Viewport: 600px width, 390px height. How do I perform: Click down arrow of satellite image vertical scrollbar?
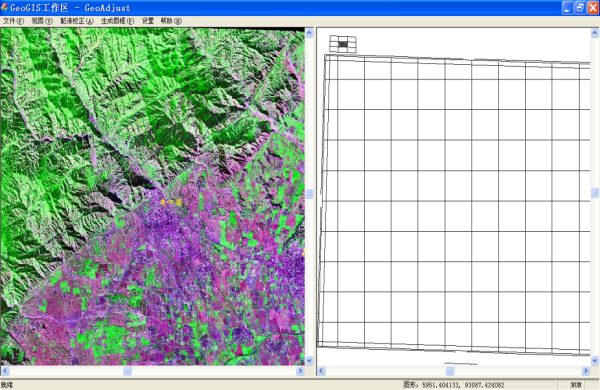click(x=309, y=361)
